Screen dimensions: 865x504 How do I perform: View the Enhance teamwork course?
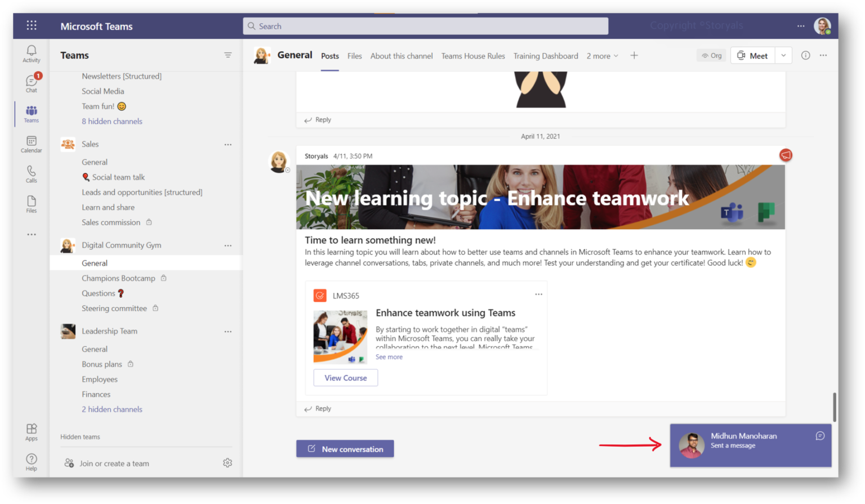click(345, 377)
